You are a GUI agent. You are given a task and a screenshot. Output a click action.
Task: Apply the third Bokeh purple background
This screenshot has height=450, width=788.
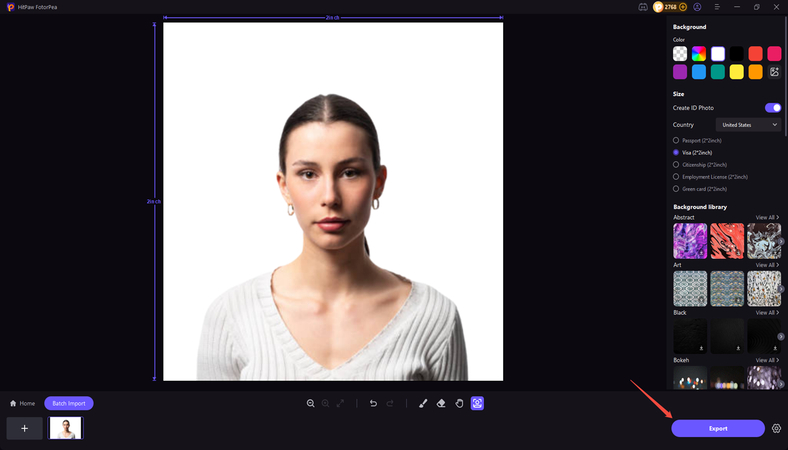click(x=764, y=378)
